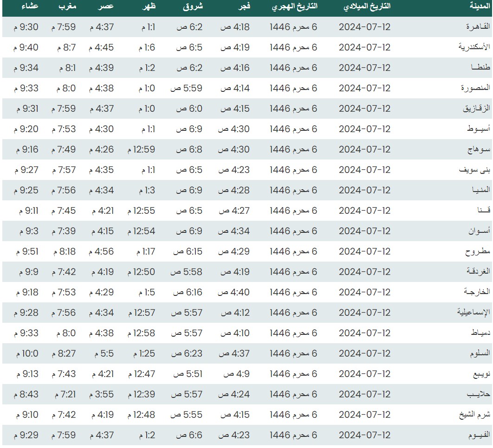Select the أسوان city name cell
The height and width of the screenshot is (448, 493).
[x=479, y=231]
